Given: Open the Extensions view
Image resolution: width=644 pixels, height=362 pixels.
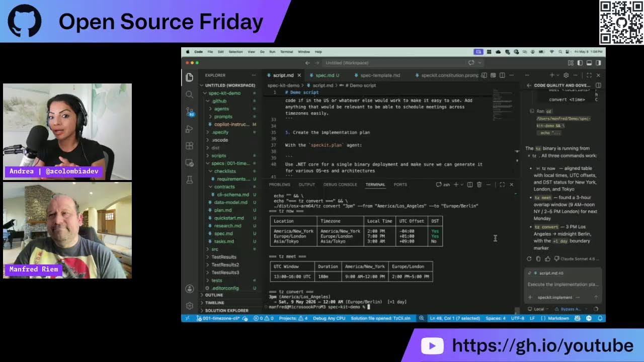Looking at the screenshot, I should 189,146.
